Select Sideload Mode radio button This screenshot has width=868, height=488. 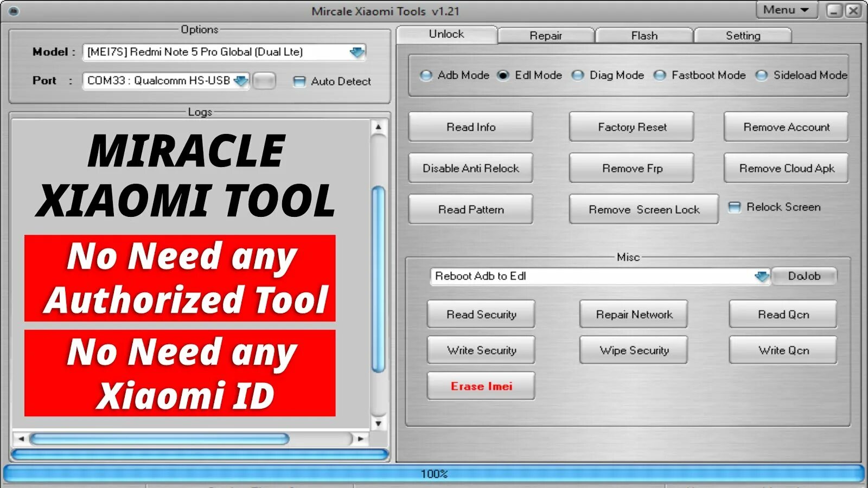(762, 75)
